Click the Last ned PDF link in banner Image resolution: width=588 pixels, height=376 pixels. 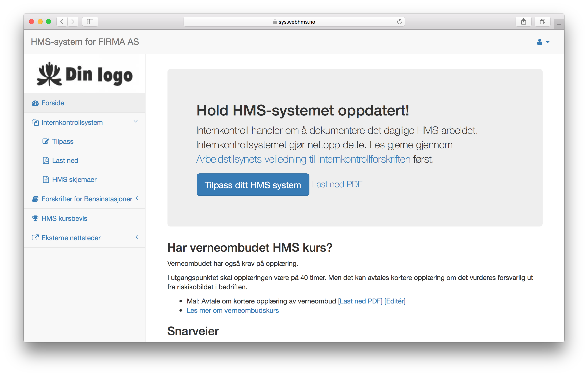point(337,184)
